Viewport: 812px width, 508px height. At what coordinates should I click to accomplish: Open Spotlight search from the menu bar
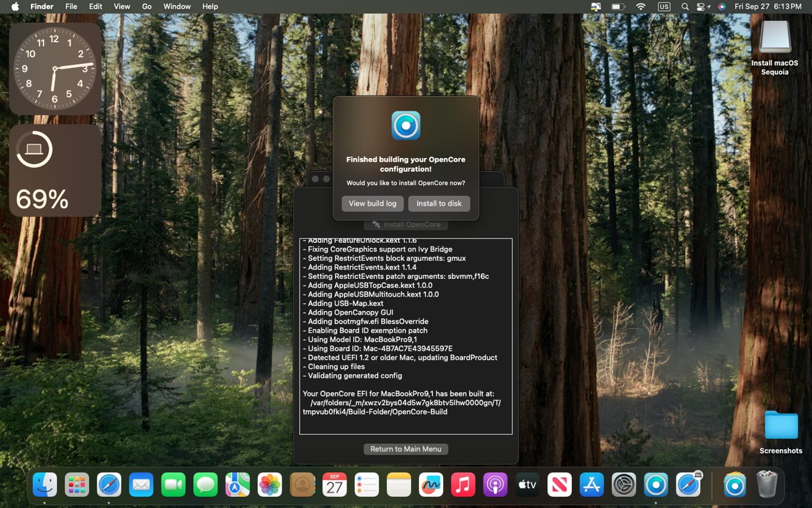pyautogui.click(x=685, y=6)
